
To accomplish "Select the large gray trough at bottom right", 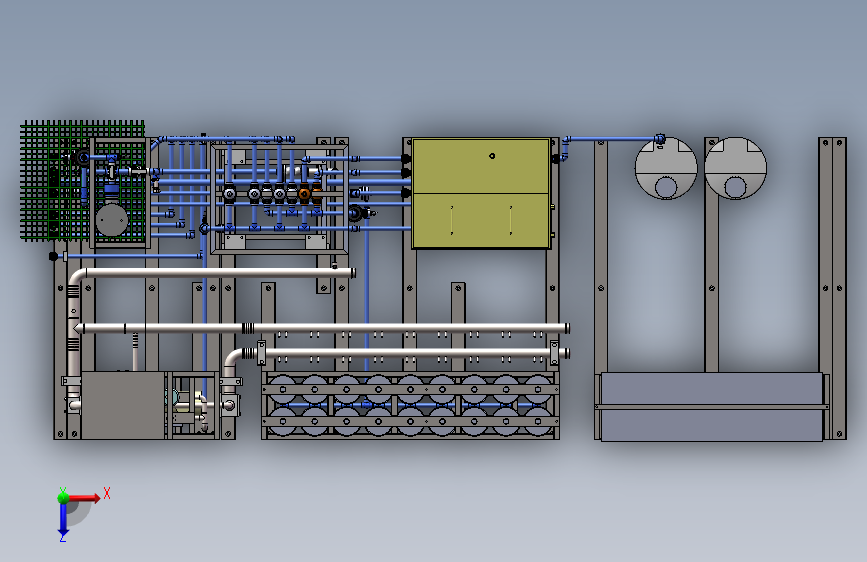I will pyautogui.click(x=712, y=407).
